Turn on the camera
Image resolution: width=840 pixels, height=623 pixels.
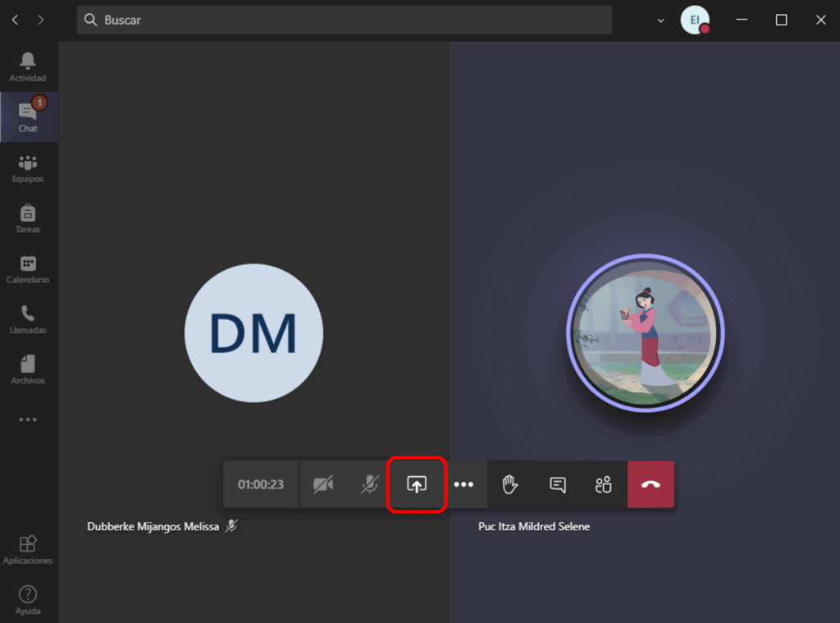(x=323, y=484)
